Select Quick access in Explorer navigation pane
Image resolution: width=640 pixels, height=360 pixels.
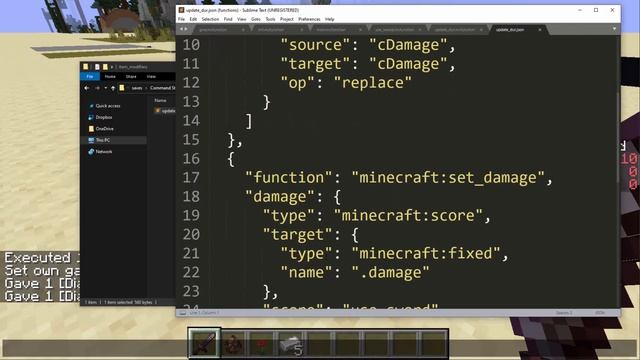(x=108, y=106)
